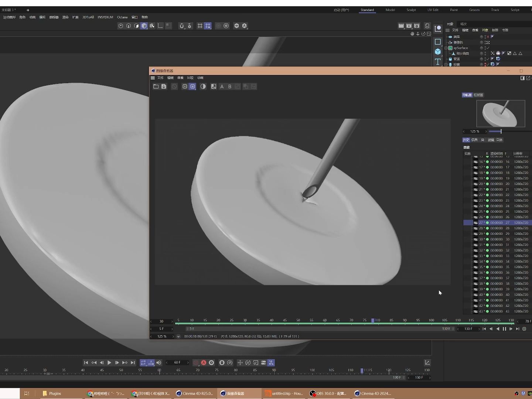
Task: Select history row 27 in render list
Action: [x=497, y=223]
